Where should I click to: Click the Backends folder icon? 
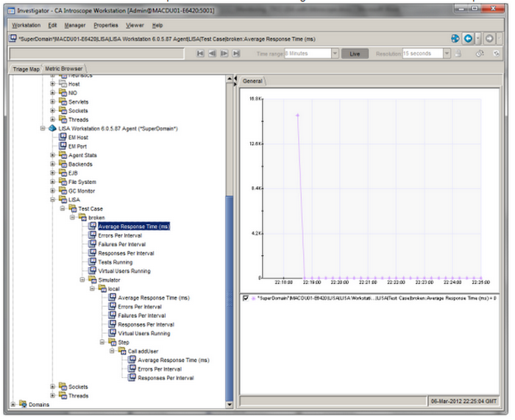[x=63, y=164]
